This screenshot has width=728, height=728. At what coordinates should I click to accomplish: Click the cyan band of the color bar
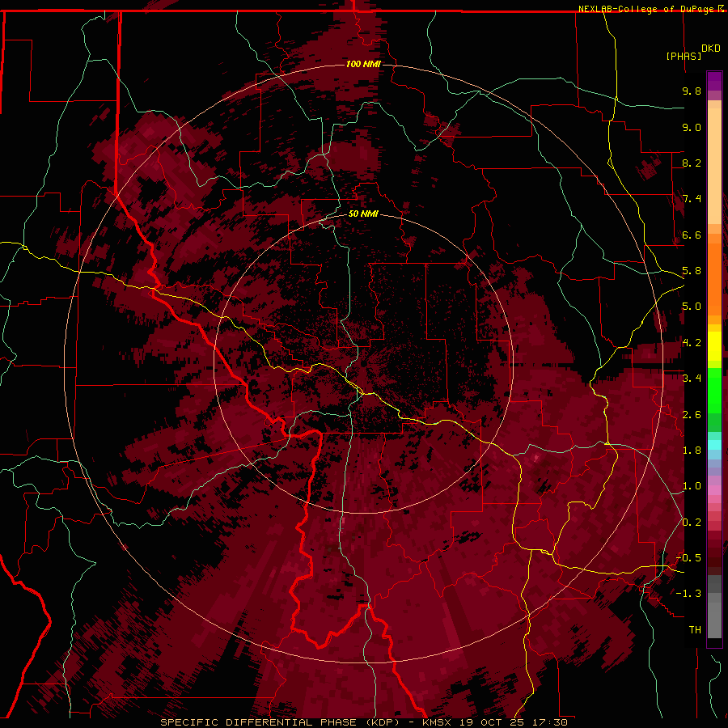[x=714, y=445]
